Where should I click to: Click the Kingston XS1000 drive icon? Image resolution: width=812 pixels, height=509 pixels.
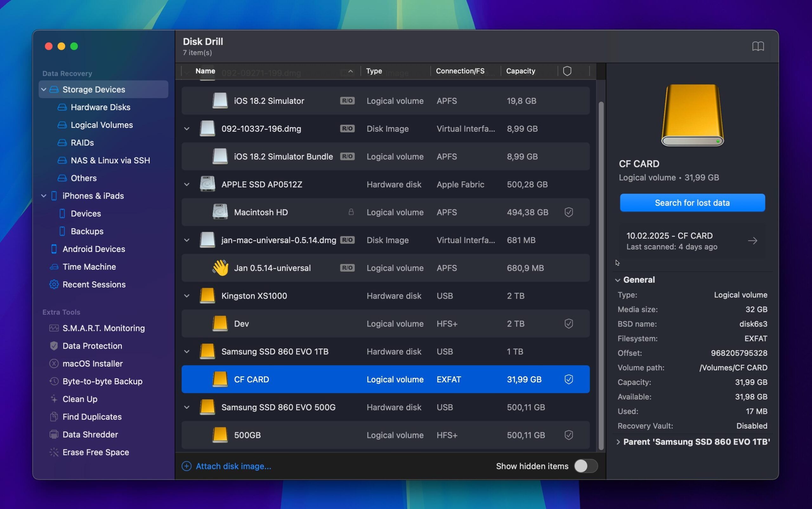point(207,296)
